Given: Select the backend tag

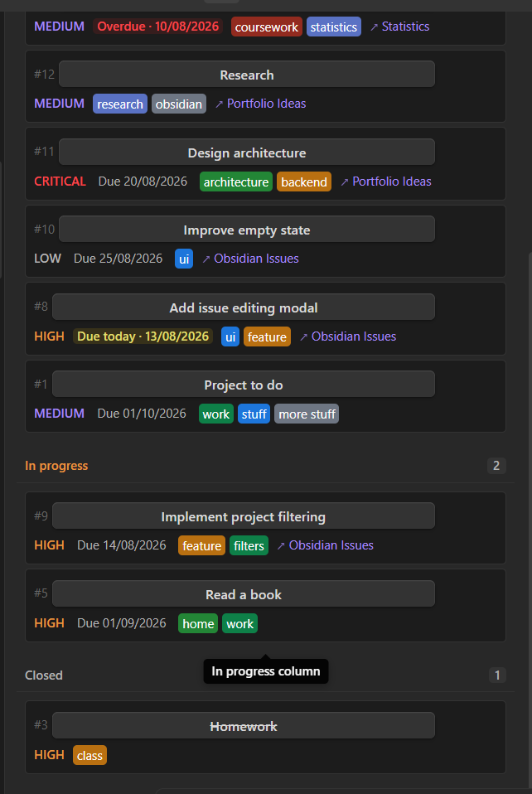Looking at the screenshot, I should pos(304,182).
